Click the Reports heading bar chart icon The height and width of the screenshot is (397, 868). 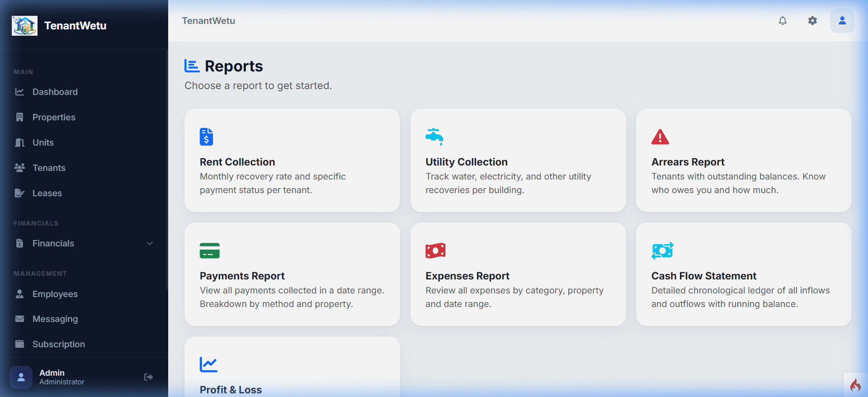pyautogui.click(x=192, y=66)
